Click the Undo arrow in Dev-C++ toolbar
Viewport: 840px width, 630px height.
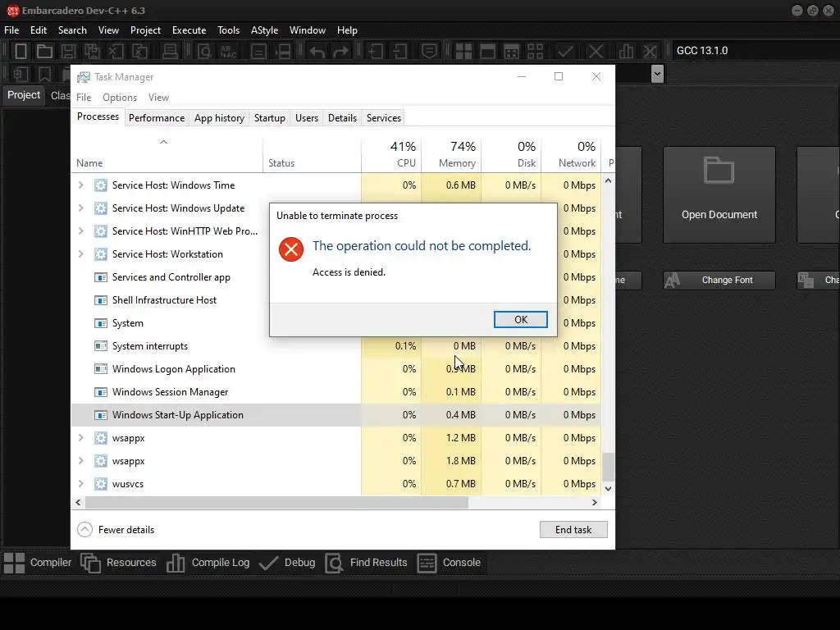click(317, 51)
